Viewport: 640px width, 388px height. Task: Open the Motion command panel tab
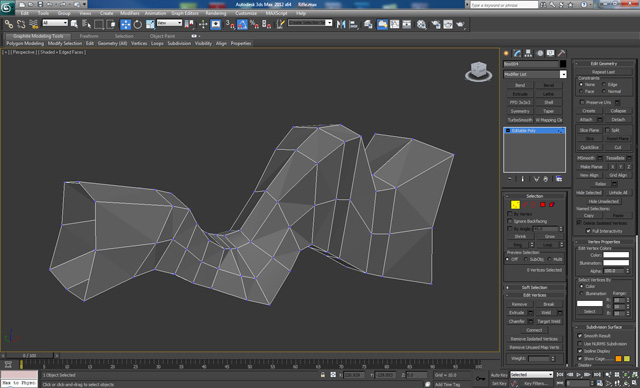click(x=540, y=53)
